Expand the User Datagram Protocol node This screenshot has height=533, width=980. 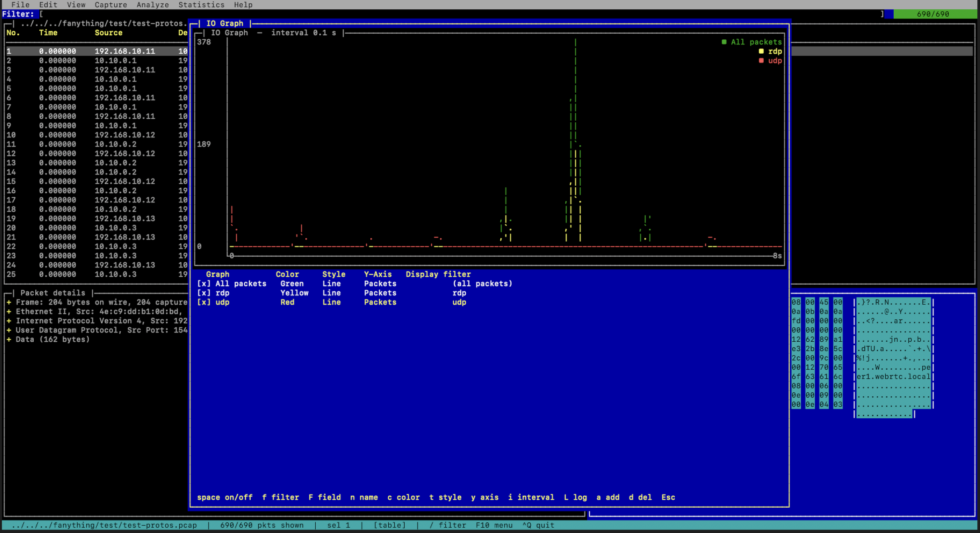[x=9, y=330]
